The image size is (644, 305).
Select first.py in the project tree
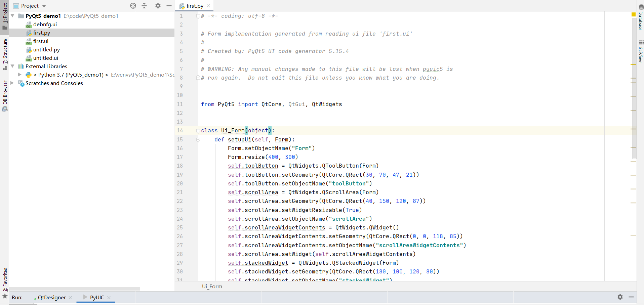point(91,33)
